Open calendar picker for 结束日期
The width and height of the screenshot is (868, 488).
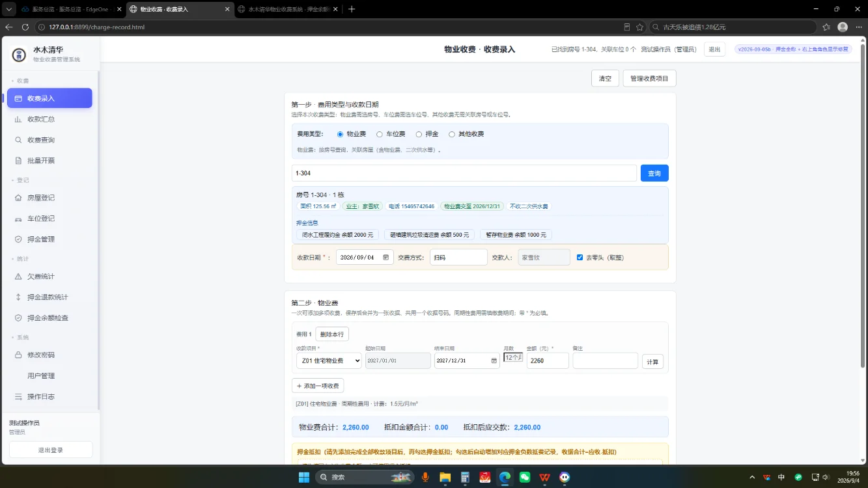click(x=494, y=360)
